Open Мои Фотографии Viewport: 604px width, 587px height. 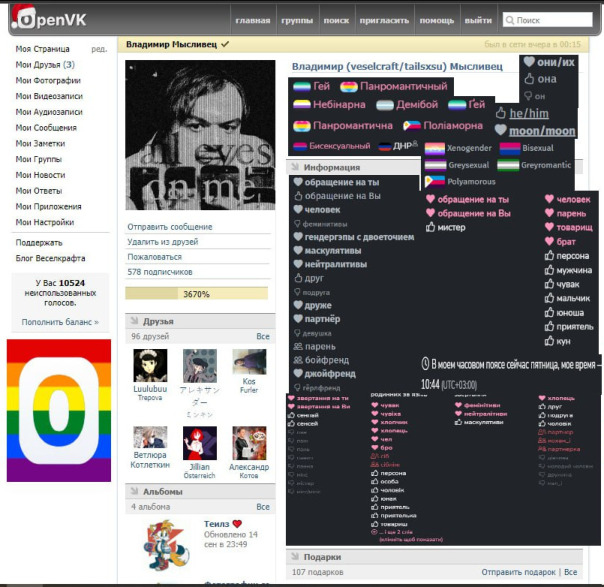[48, 81]
